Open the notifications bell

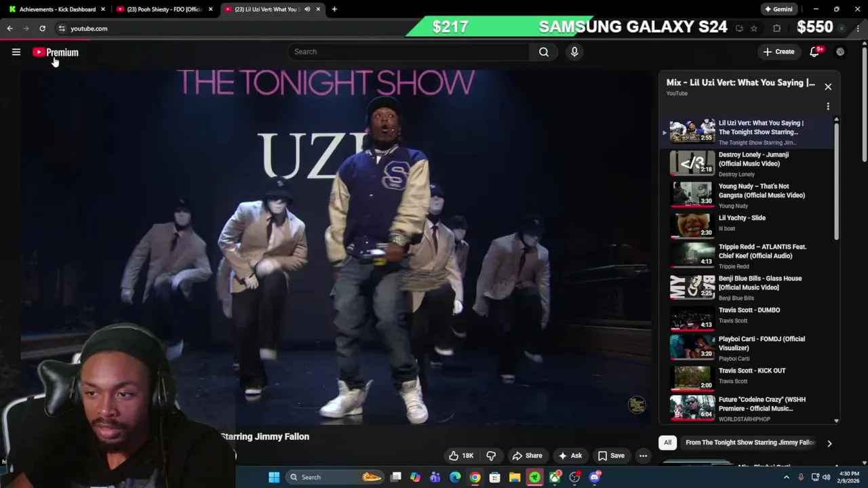[x=815, y=52]
